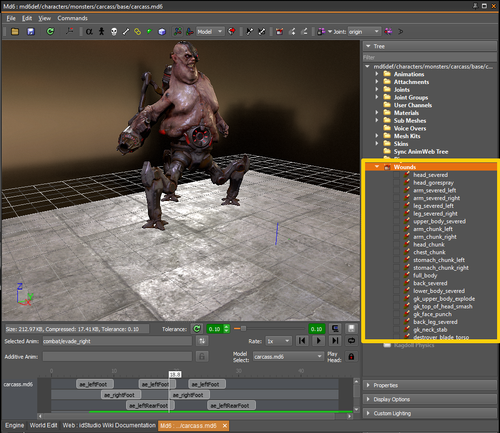Click the clapperboard toolbar icon
Viewport: 500px width, 433px height.
point(279,32)
